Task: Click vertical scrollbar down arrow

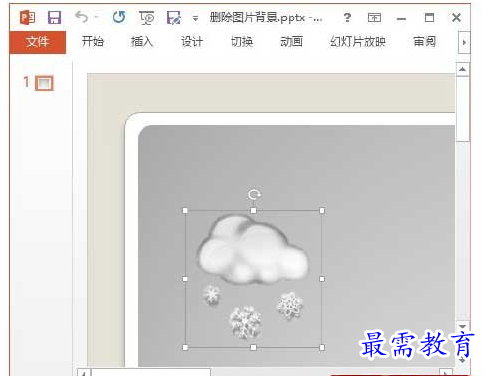Action: 462,326
